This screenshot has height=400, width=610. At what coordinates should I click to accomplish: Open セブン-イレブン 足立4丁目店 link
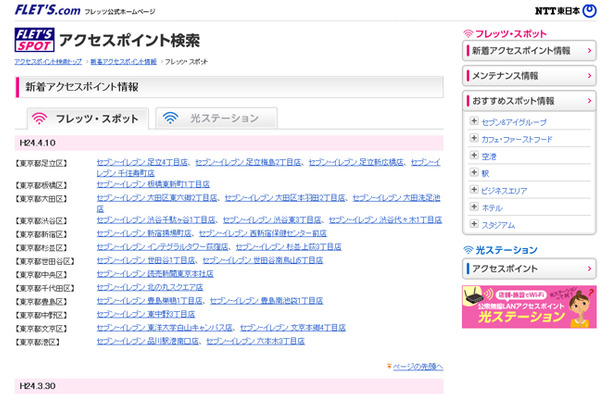coord(142,162)
